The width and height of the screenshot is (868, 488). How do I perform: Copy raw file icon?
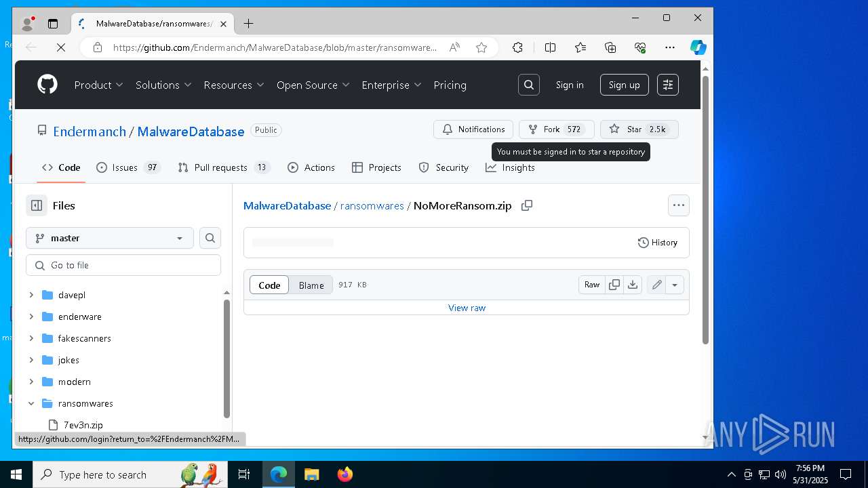[x=614, y=285]
